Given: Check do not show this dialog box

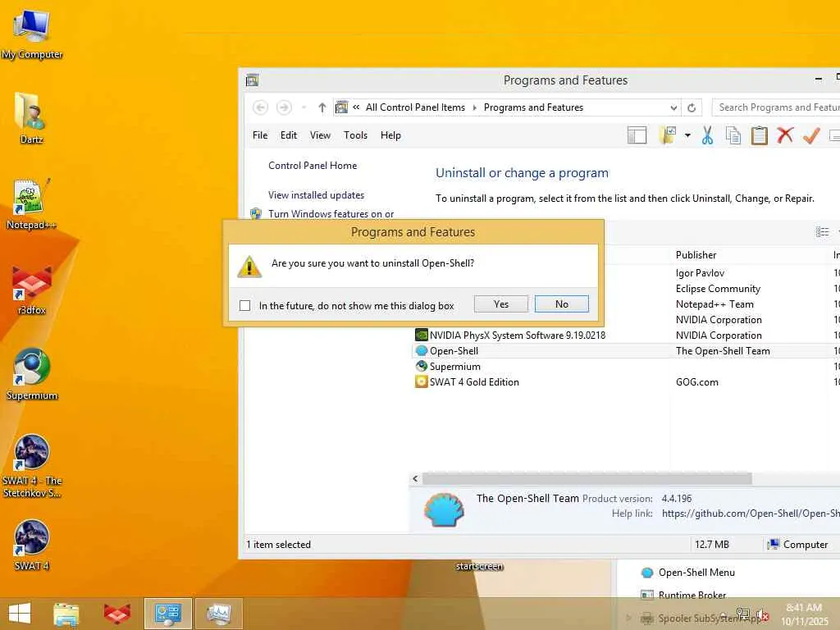Looking at the screenshot, I should click(x=244, y=305).
